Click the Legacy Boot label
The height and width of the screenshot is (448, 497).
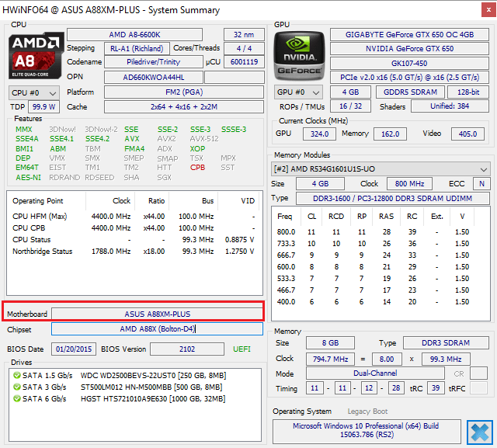(x=367, y=412)
